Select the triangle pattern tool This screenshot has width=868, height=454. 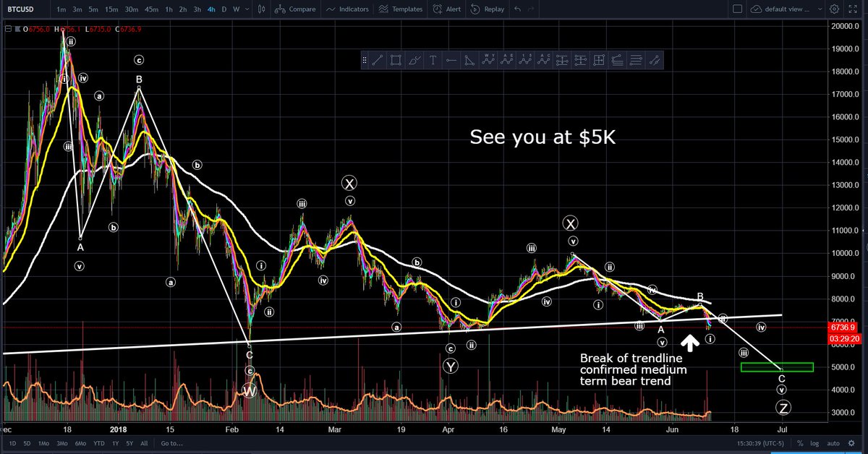470,61
